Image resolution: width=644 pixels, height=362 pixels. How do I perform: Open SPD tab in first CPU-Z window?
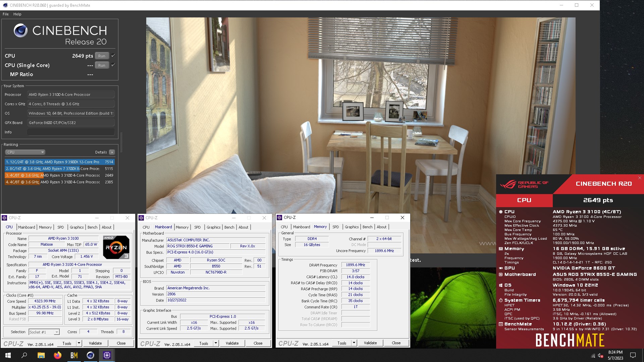coord(61,227)
